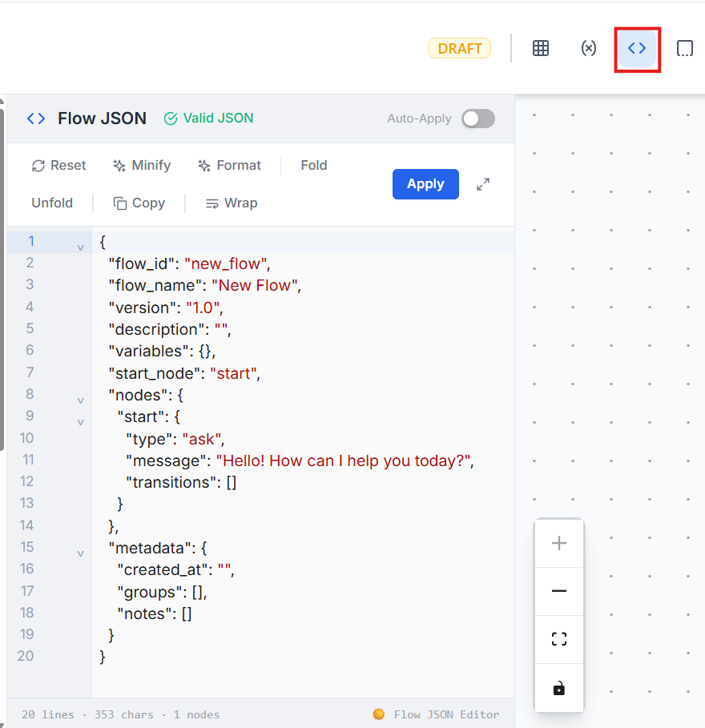Zoom out on the canvas with minus button
The width and height of the screenshot is (705, 728).
[x=559, y=591]
